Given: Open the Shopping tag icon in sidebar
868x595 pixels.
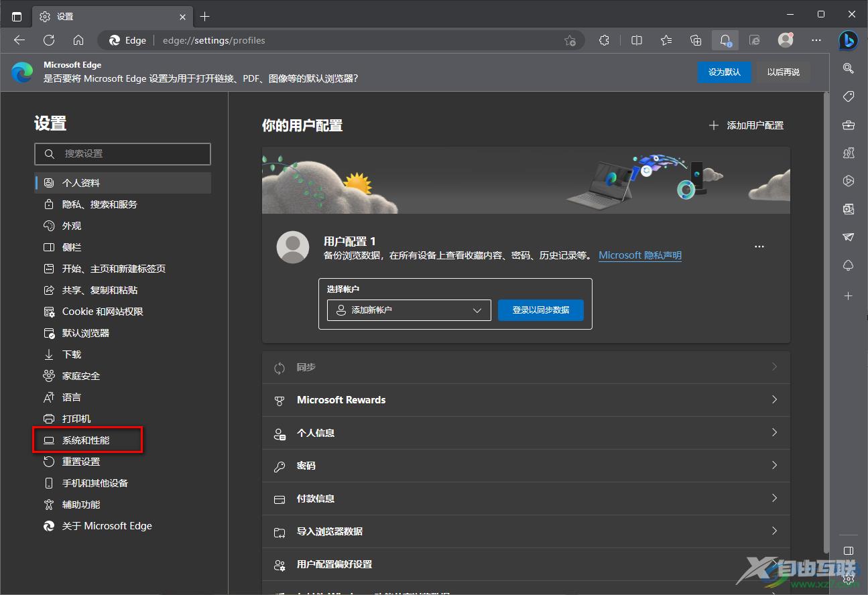Looking at the screenshot, I should click(849, 96).
